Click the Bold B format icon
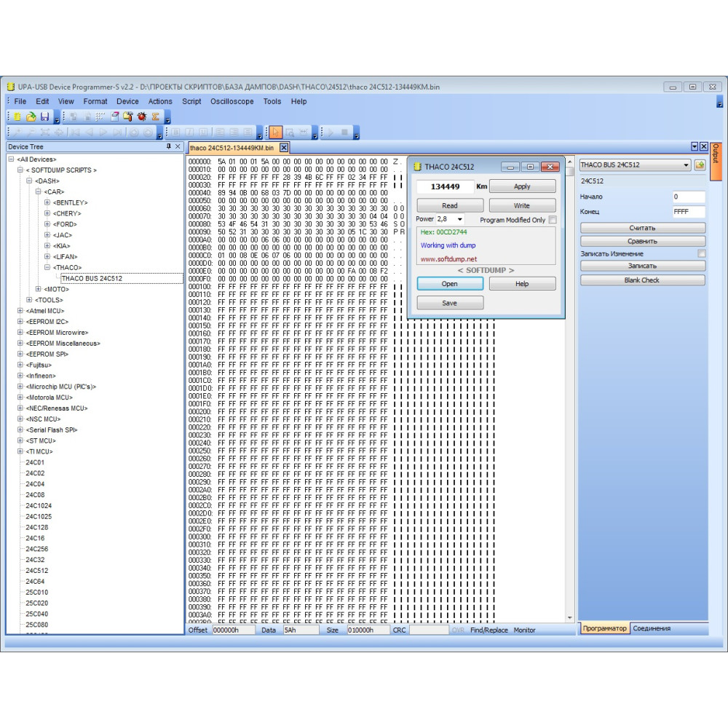The height and width of the screenshot is (728, 728). [175, 132]
